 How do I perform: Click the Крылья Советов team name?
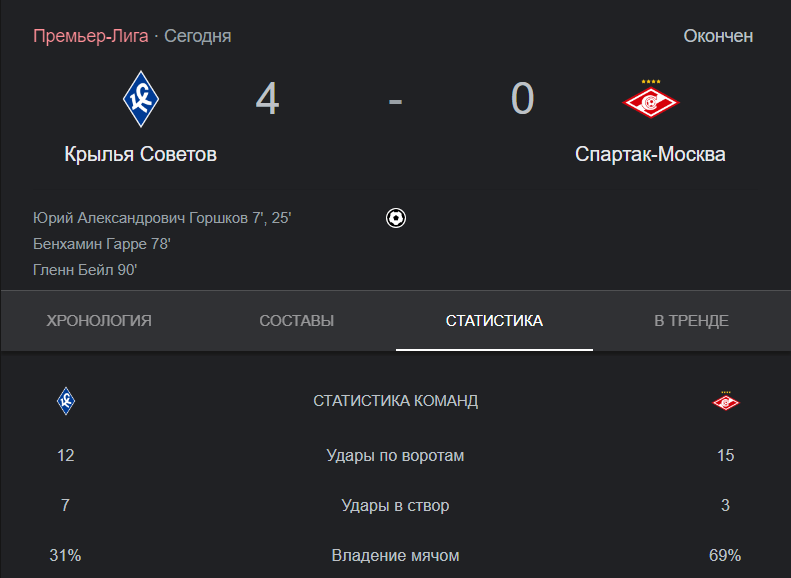141,154
